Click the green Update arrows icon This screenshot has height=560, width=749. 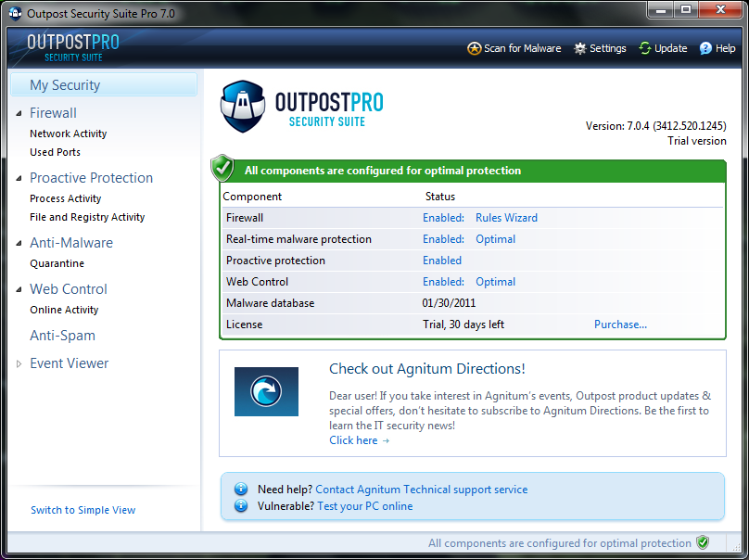point(645,48)
